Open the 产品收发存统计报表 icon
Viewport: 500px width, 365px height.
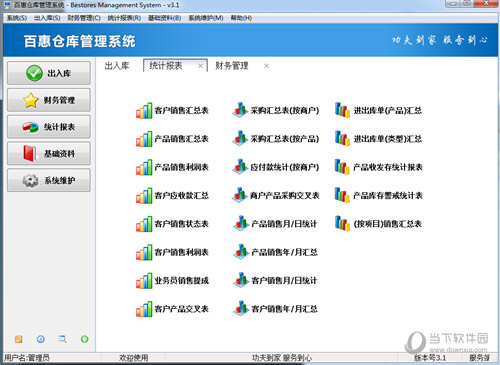(x=342, y=167)
